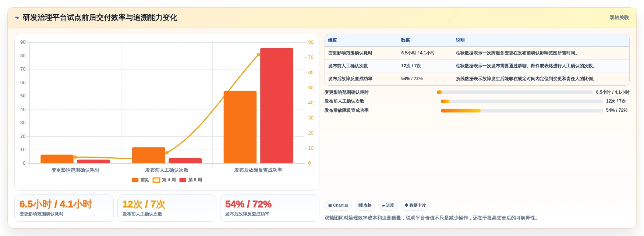Viewport: 644px width, 236px height.
Task: Click the 发布前人工确认次数 x-axis label
Action: coord(167,170)
